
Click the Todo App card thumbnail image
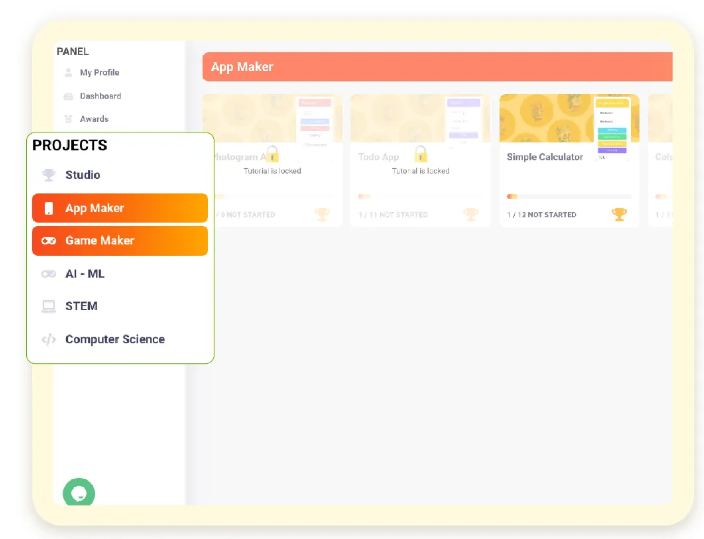tap(420, 118)
